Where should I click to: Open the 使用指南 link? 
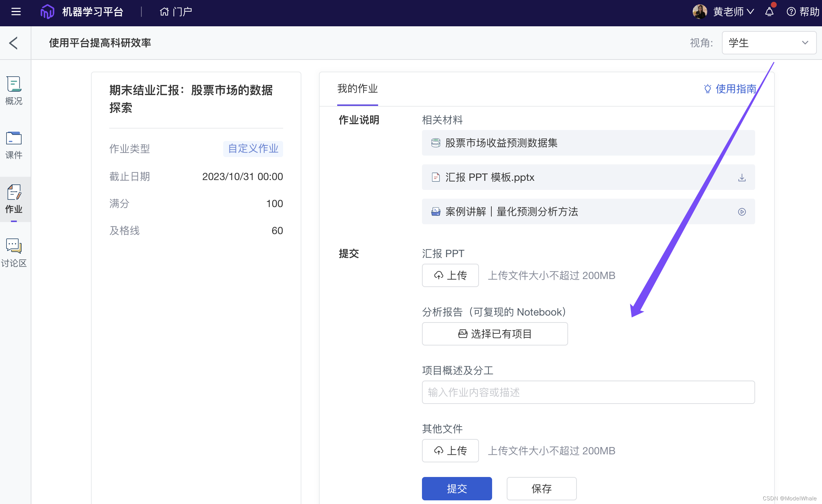coord(730,89)
